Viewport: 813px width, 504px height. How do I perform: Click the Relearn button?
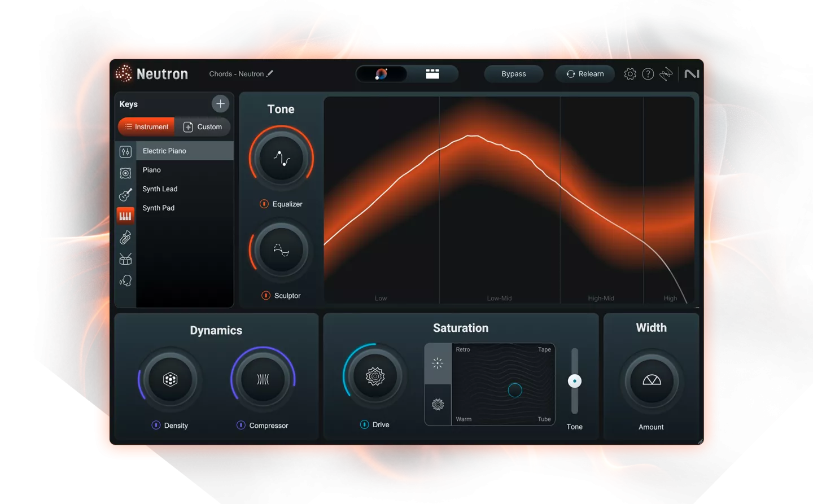coord(585,74)
